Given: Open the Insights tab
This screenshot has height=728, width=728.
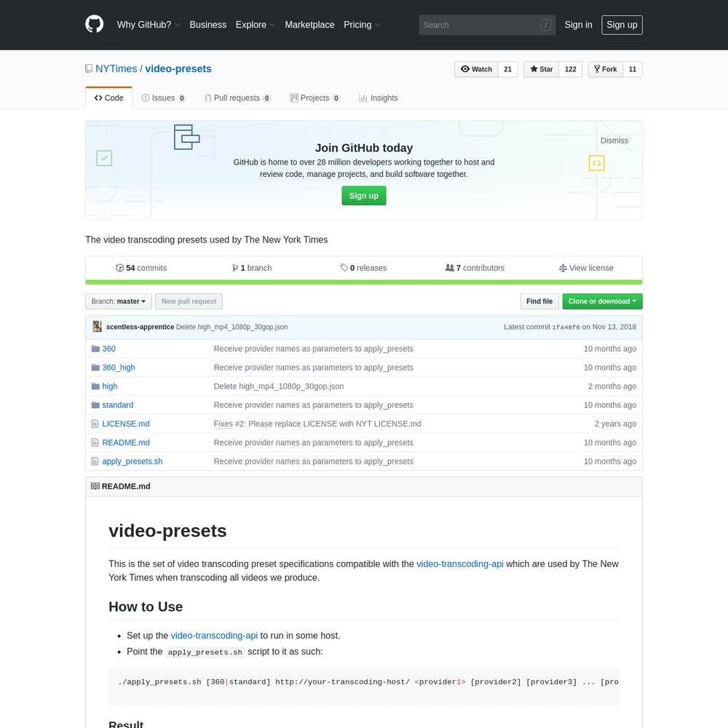Looking at the screenshot, I should 379,98.
